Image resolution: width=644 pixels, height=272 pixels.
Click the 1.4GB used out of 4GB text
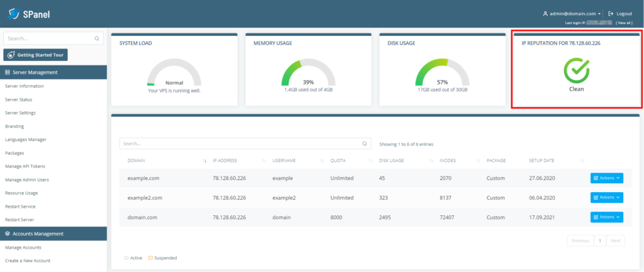[x=308, y=89]
